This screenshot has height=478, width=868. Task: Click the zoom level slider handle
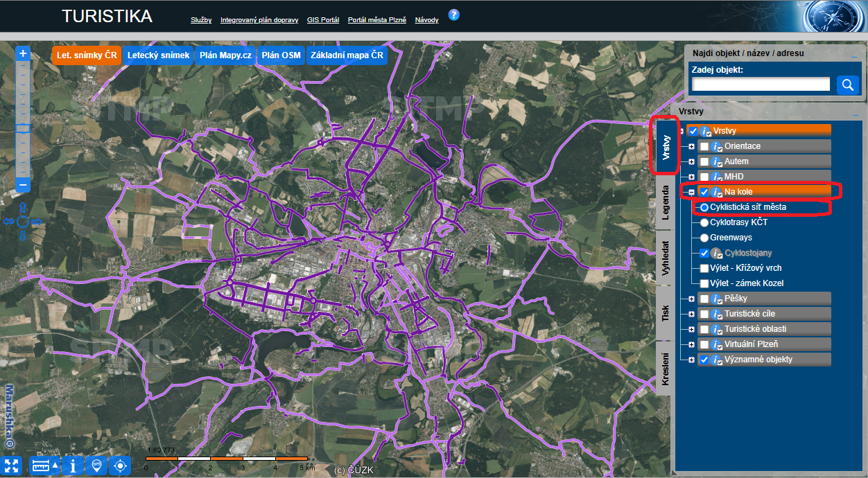pyautogui.click(x=23, y=127)
